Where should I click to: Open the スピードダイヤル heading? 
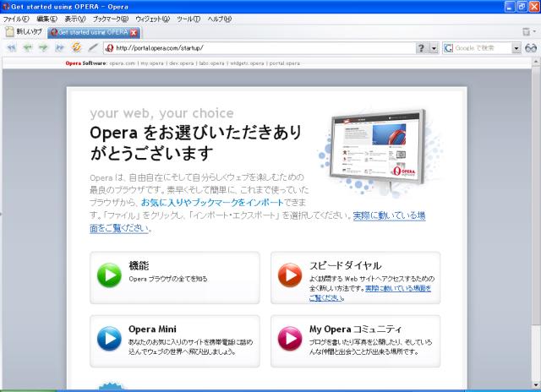click(x=346, y=265)
